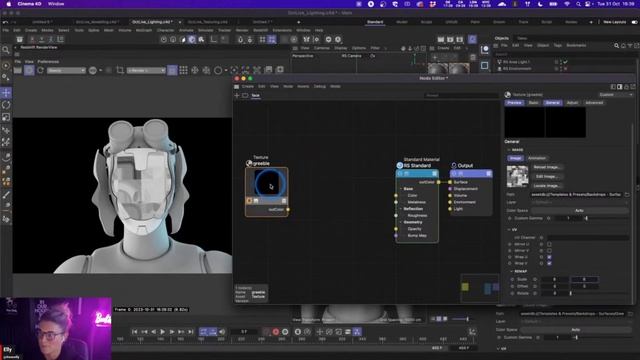This screenshot has width=640, height=360.
Task: Select the Scale tool in left toolbar
Action: coord(6,118)
